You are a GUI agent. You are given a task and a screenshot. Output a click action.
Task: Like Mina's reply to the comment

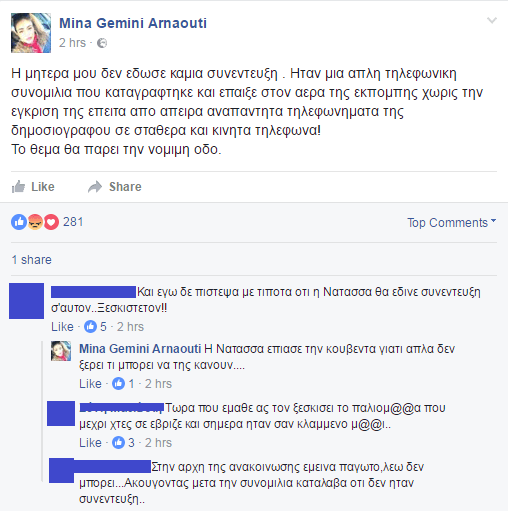pyautogui.click(x=90, y=384)
